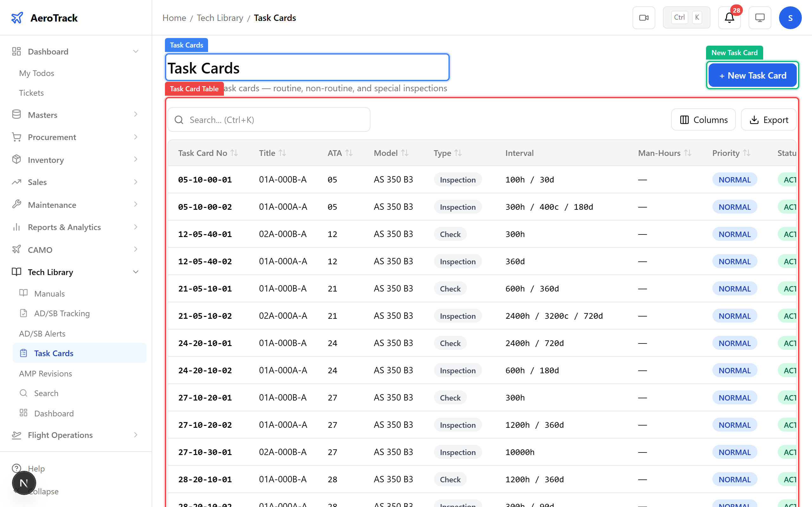This screenshot has height=507, width=812.
Task: Select the CAMO section
Action: point(40,249)
